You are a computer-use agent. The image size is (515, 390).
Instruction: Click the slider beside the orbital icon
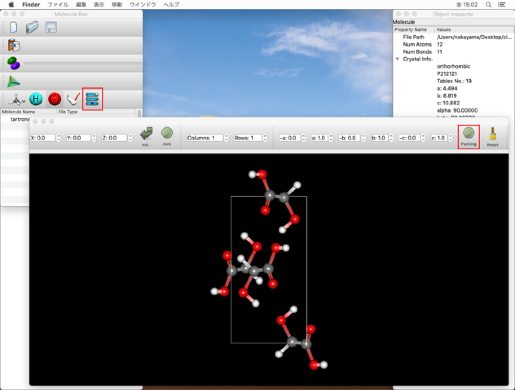[83, 63]
